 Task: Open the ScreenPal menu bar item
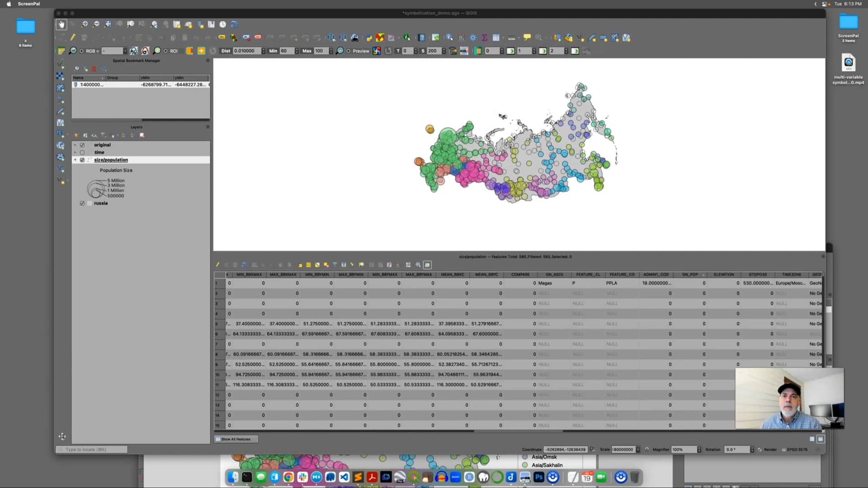pyautogui.click(x=28, y=4)
